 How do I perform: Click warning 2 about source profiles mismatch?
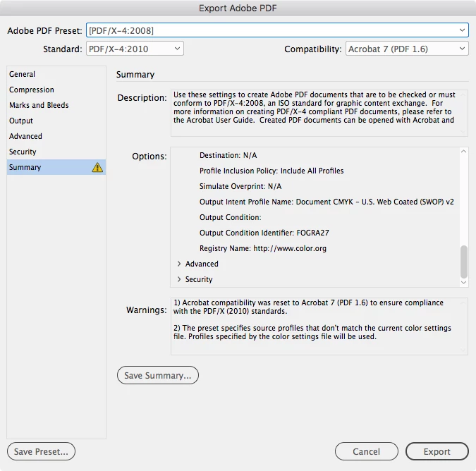click(312, 332)
